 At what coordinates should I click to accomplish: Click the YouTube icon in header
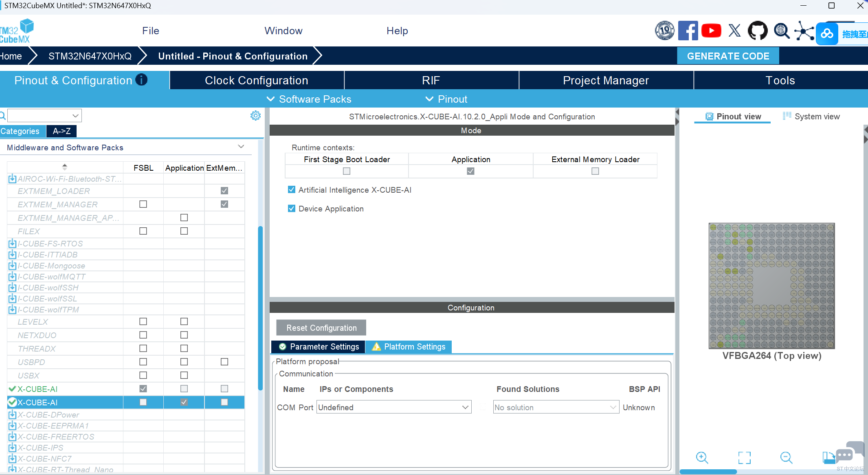point(711,31)
